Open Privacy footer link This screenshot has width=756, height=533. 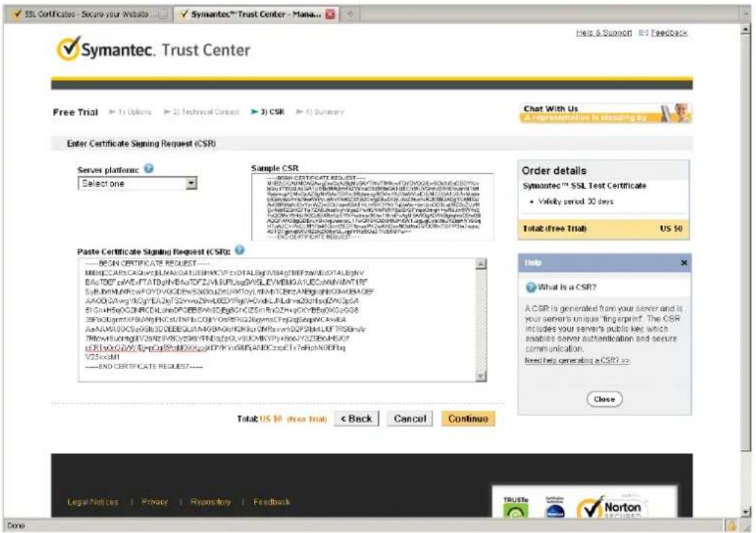pyautogui.click(x=154, y=502)
